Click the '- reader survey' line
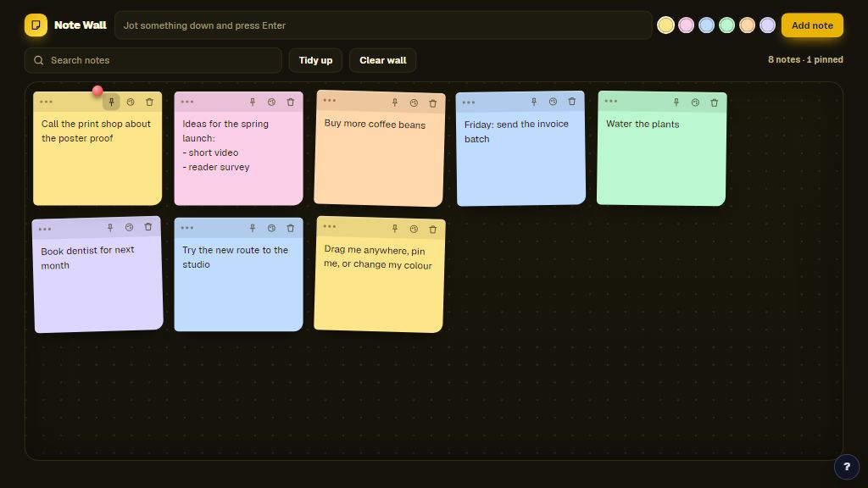This screenshot has width=868, height=488. 216,167
